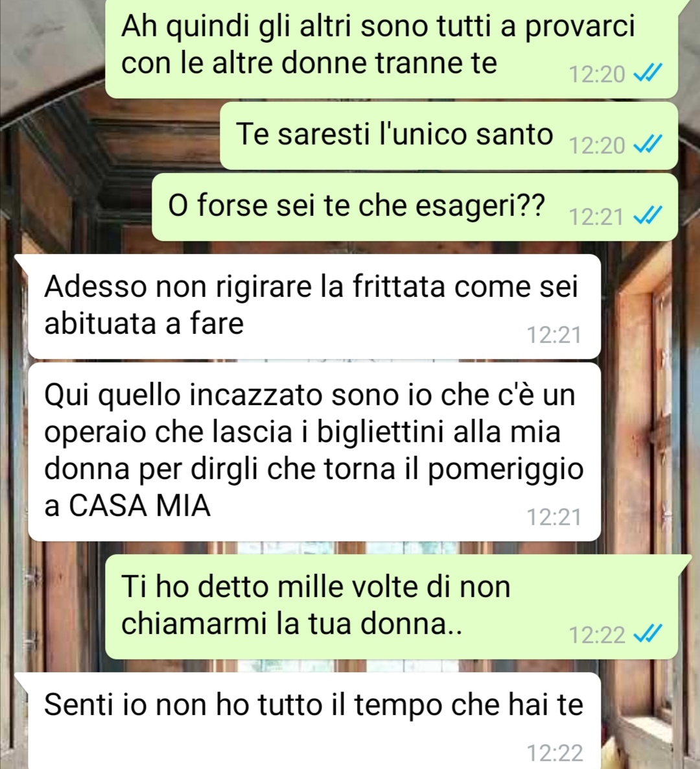Screen dimensions: 700x769
Task: Tap the blue double check on 'Te saresti l'unico santo'
Action: pos(647,144)
